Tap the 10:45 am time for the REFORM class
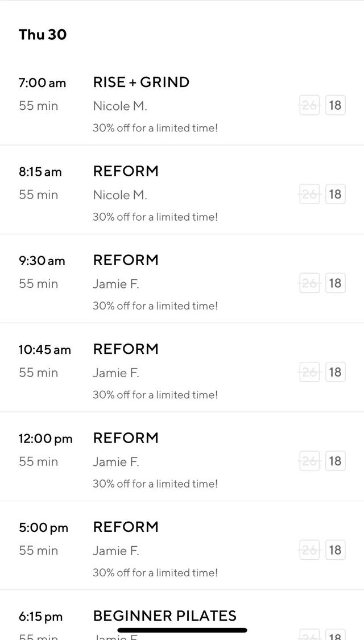This screenshot has height=640, width=364. (45, 349)
